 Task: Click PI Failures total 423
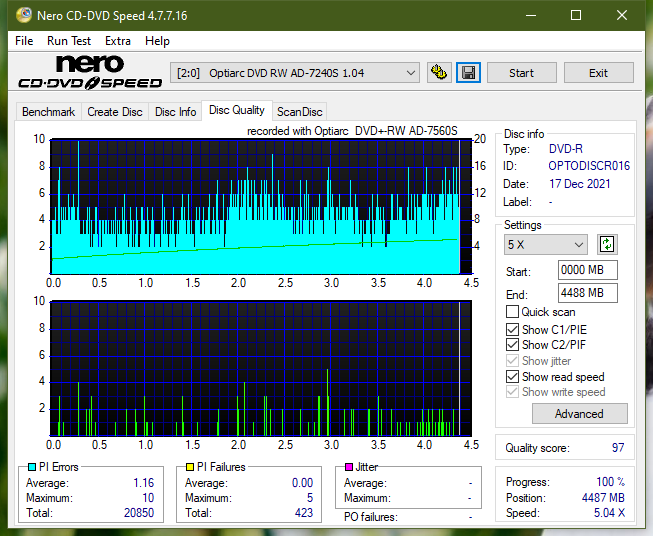[x=304, y=513]
